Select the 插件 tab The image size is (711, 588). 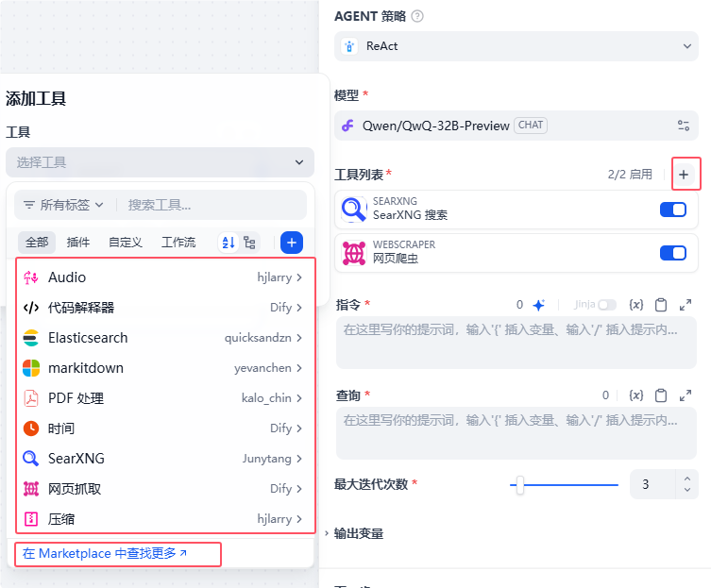(78, 243)
